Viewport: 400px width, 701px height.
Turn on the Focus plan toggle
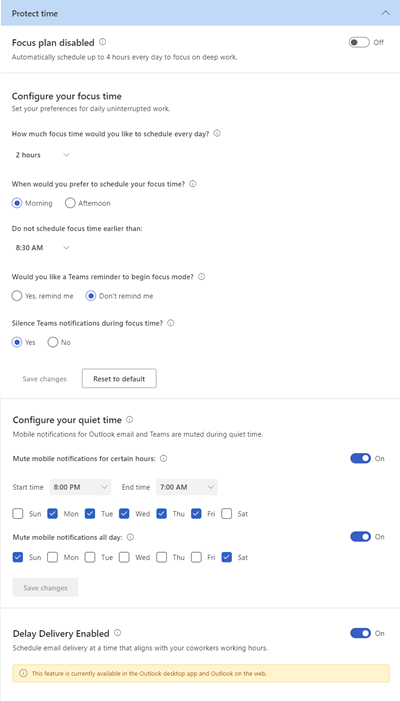pos(359,42)
